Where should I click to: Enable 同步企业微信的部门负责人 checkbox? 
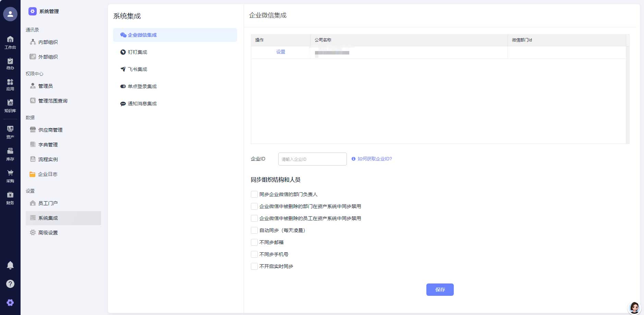click(x=254, y=194)
